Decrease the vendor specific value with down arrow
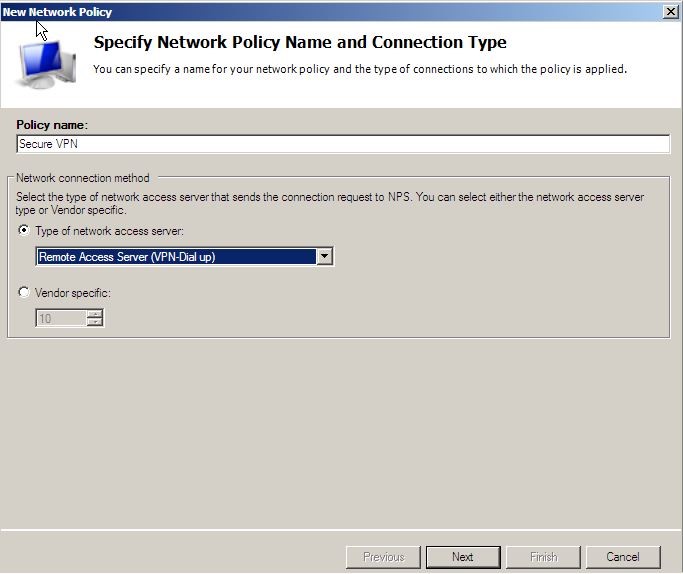The width and height of the screenshot is (683, 574). point(95,322)
